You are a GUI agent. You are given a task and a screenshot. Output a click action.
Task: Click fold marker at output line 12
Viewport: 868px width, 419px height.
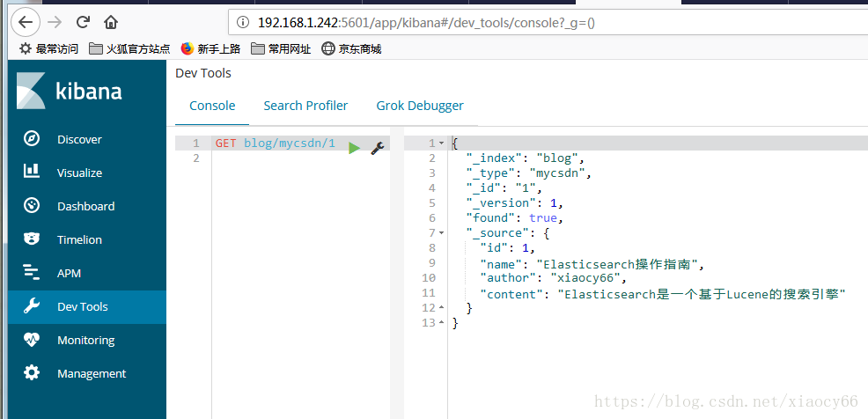click(441, 307)
